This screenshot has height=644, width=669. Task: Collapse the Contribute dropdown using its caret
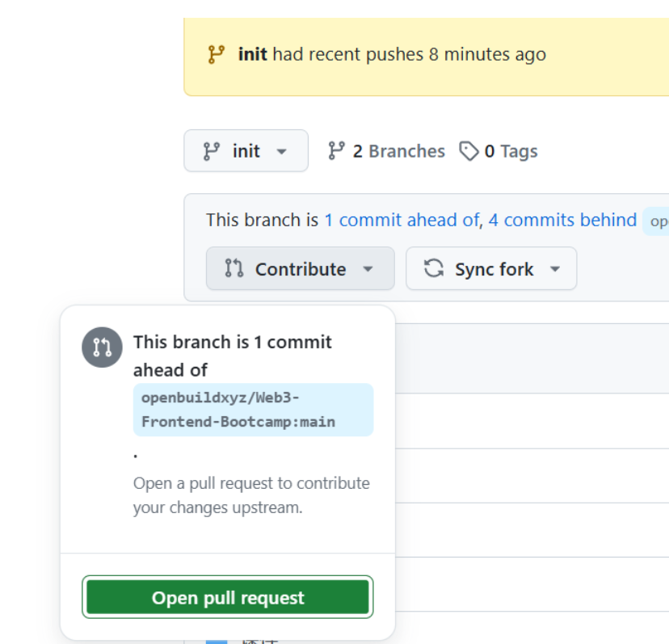click(368, 269)
